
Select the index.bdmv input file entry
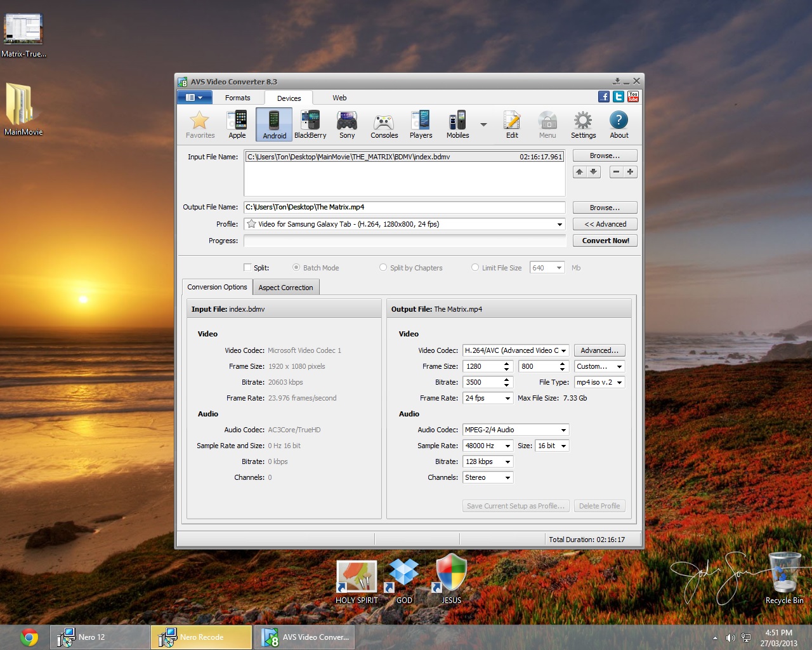coord(404,157)
